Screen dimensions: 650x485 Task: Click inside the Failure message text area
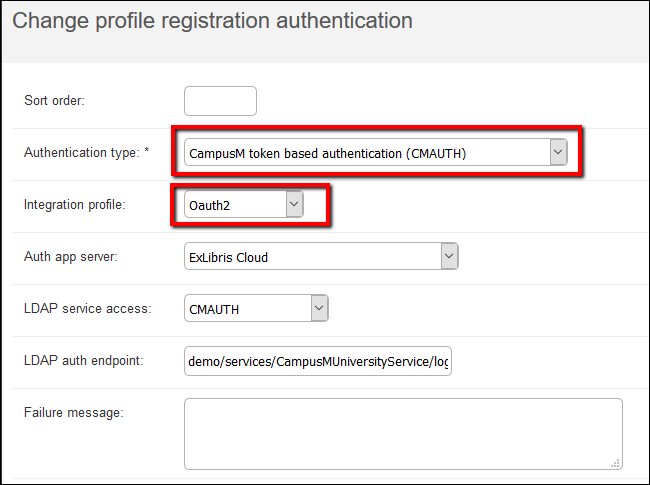[402, 433]
